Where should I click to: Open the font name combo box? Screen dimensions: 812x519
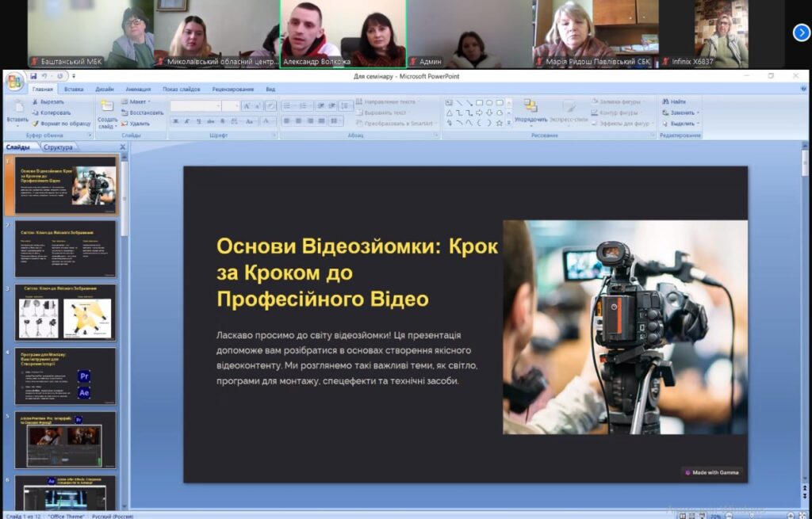pyautogui.click(x=195, y=105)
